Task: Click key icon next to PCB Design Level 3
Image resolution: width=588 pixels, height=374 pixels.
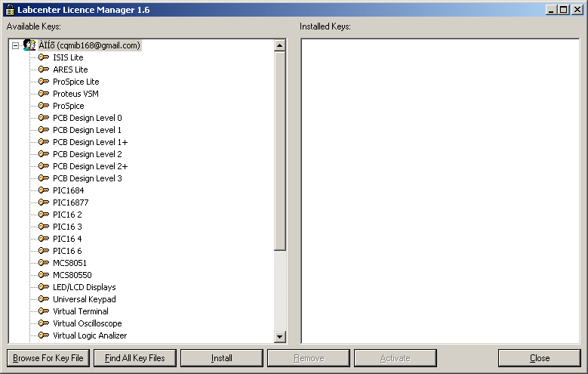Action: coord(44,178)
